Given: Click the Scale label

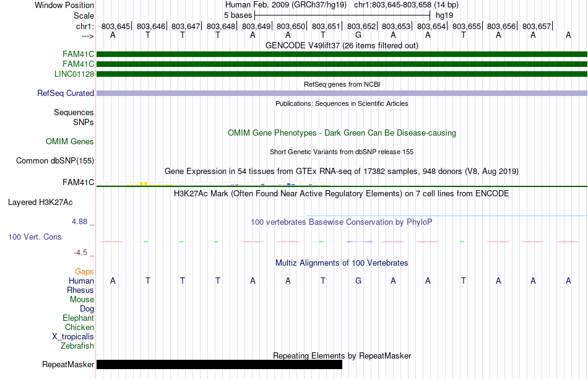Looking at the screenshot, I should (84, 15).
